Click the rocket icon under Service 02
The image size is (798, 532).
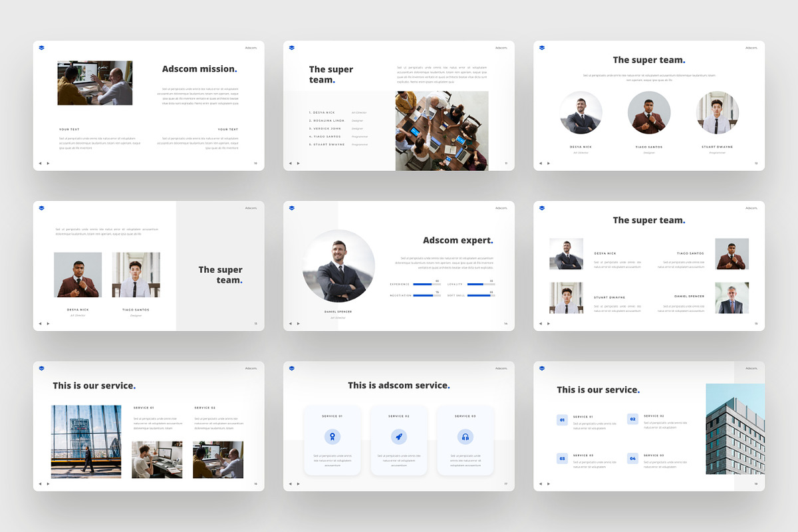(x=399, y=437)
